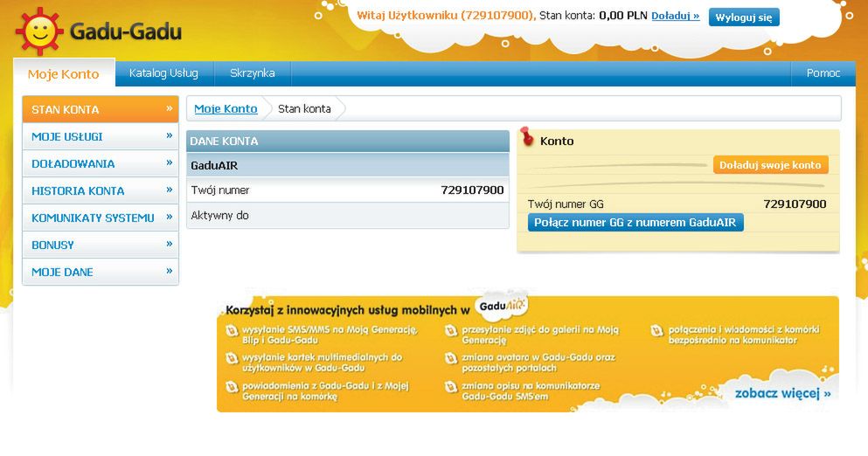The width and height of the screenshot is (868, 456).
Task: Click the 'Twój numer' label
Action: pos(219,190)
